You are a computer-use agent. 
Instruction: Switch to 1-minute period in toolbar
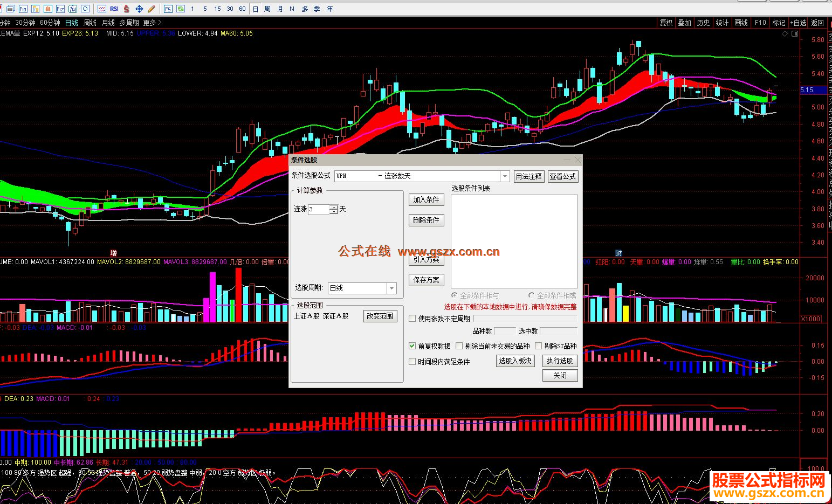[x=192, y=9]
